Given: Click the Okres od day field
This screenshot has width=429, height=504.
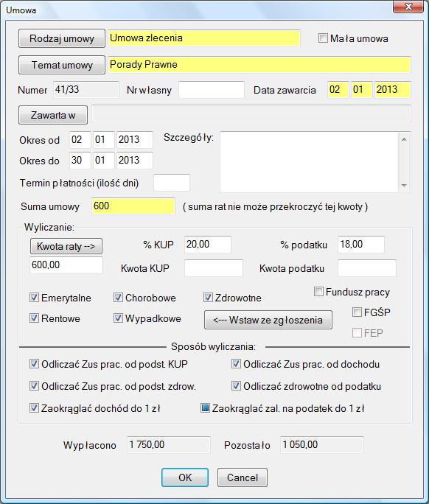Looking at the screenshot, I should (x=80, y=140).
